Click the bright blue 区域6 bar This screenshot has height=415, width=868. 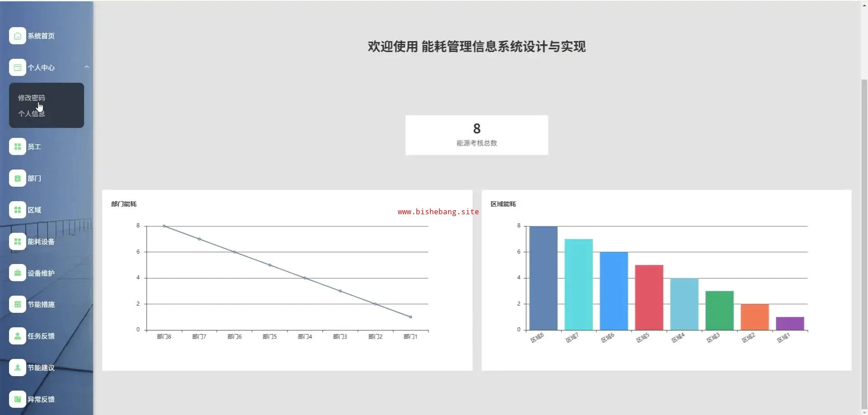614,291
